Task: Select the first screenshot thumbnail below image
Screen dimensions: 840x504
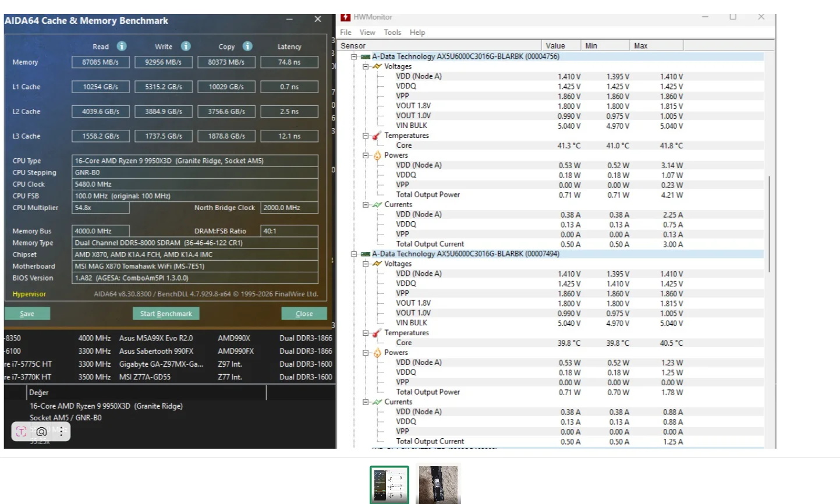Action: 389,484
